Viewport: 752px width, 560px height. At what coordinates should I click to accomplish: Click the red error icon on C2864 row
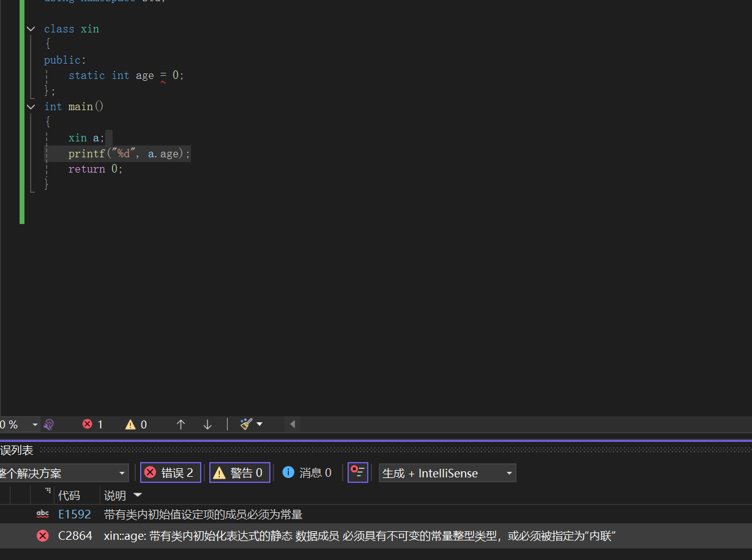(x=43, y=536)
